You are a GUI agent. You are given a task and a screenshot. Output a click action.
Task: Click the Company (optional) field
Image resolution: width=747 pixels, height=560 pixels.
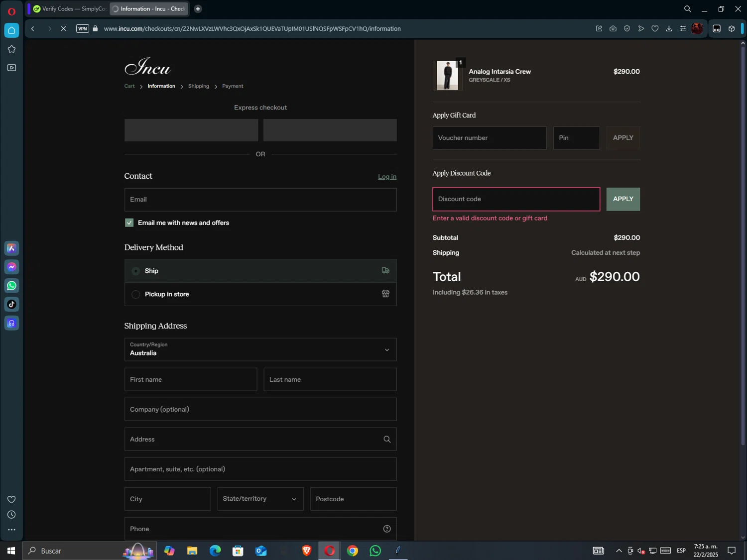pos(260,409)
